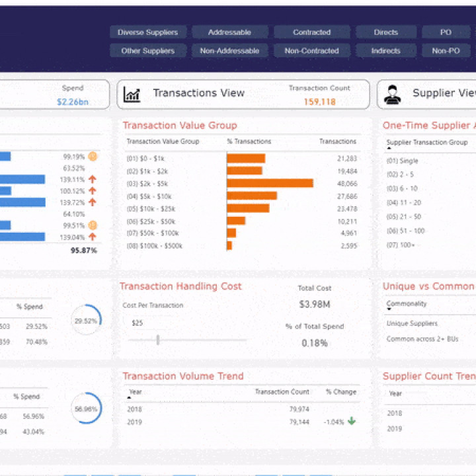Click the red up arrow next to 139.04%
Screen dimensions: 476x476
click(x=93, y=237)
